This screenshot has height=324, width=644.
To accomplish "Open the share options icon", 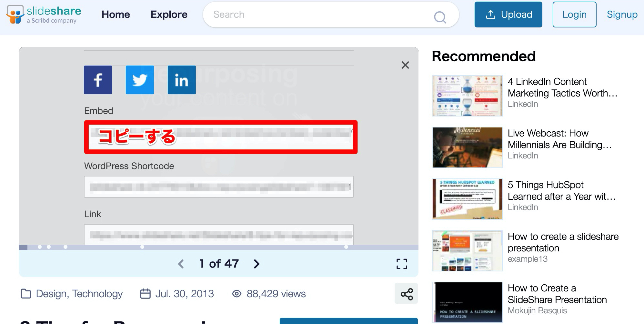I will (406, 294).
